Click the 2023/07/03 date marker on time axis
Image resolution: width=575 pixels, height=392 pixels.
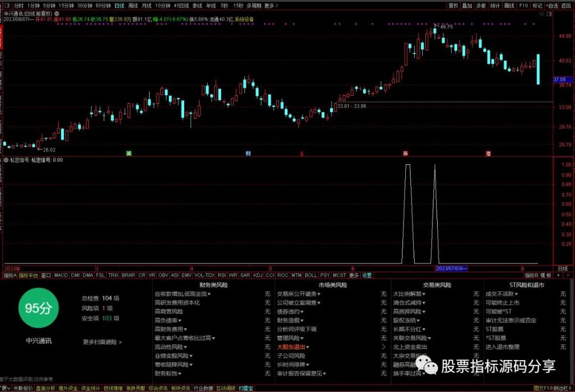[451, 269]
